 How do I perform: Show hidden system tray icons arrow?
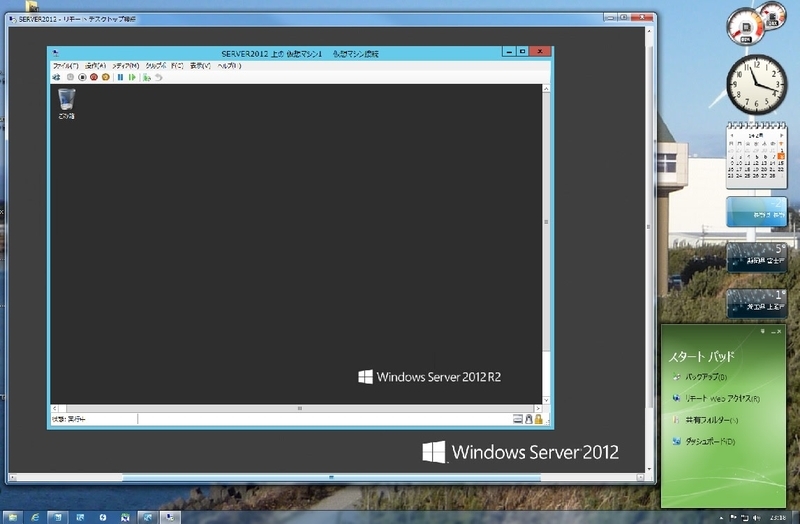(721, 518)
